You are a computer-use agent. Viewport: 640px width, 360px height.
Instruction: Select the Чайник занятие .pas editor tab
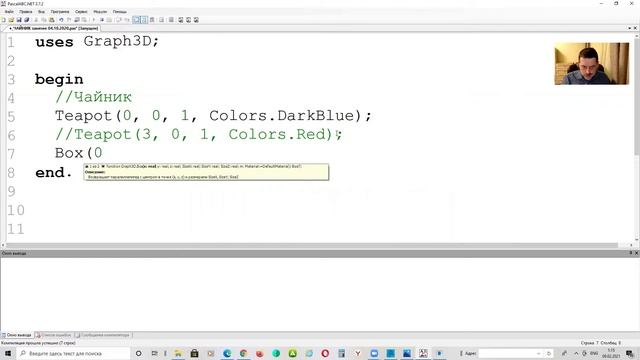(x=53, y=28)
